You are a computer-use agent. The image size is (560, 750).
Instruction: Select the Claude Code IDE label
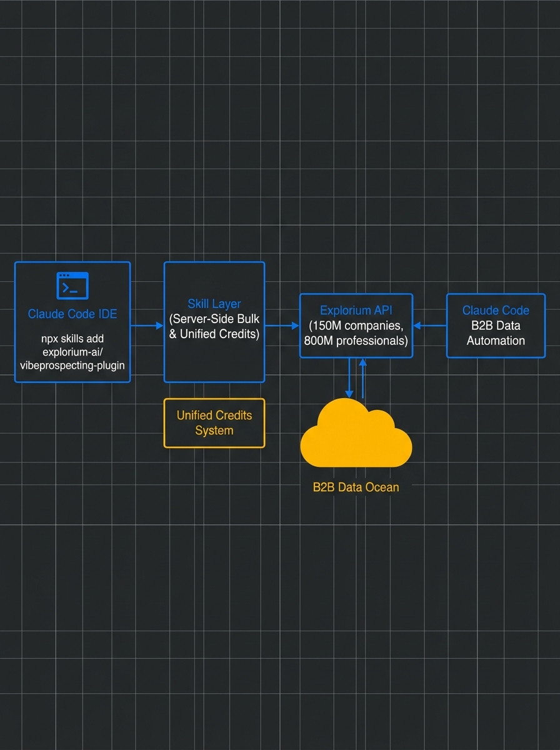[x=72, y=314]
